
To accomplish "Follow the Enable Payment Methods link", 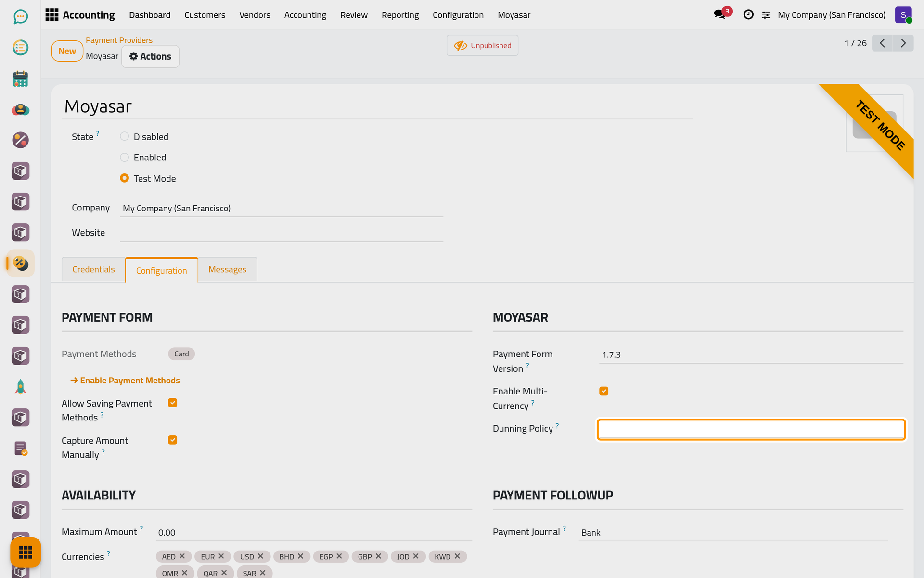I will [x=125, y=381].
